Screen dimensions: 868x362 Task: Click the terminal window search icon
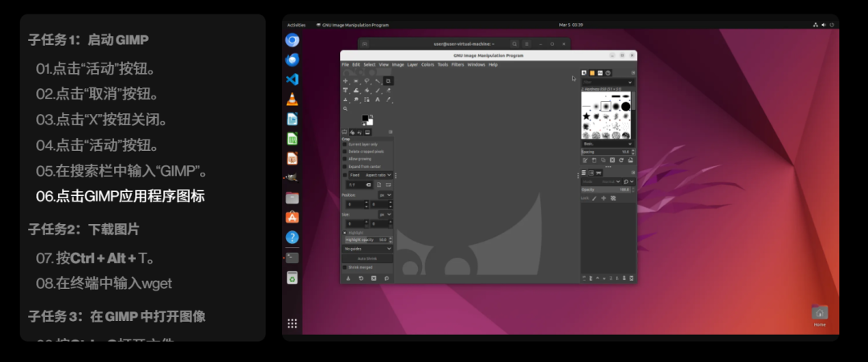[x=514, y=43]
